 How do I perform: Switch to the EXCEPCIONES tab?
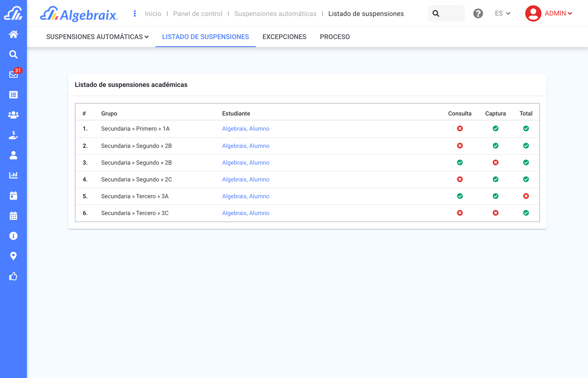(x=284, y=37)
